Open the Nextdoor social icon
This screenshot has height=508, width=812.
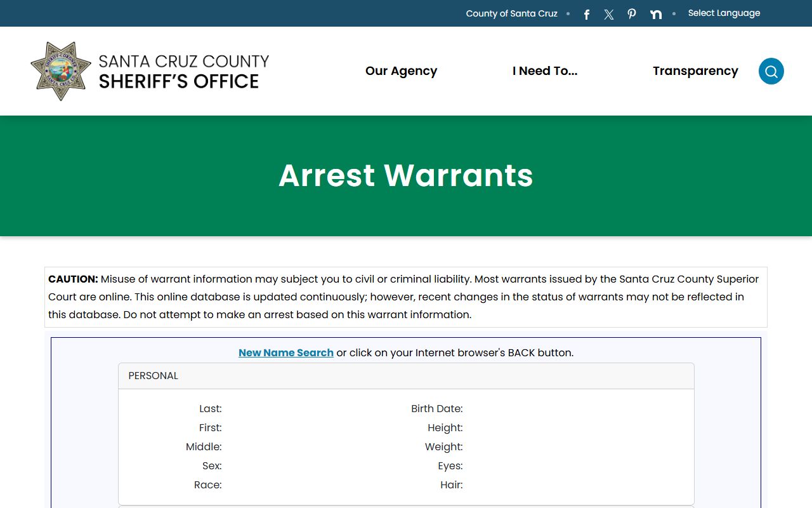pos(656,14)
